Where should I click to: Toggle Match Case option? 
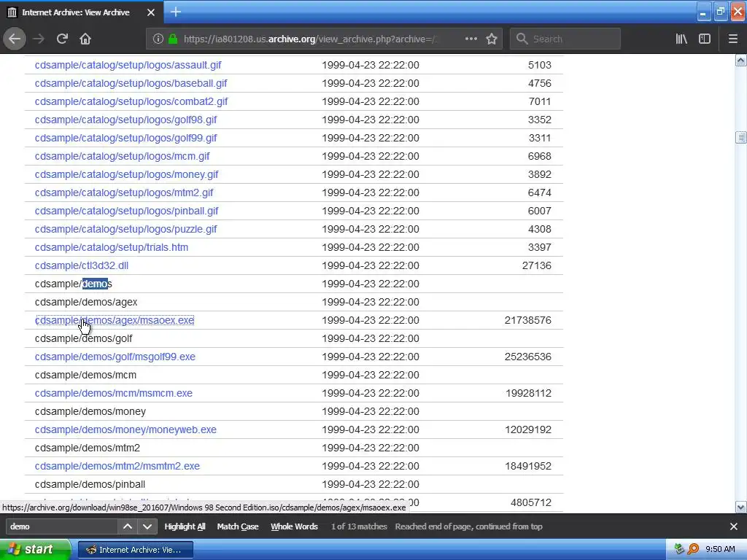point(238,526)
